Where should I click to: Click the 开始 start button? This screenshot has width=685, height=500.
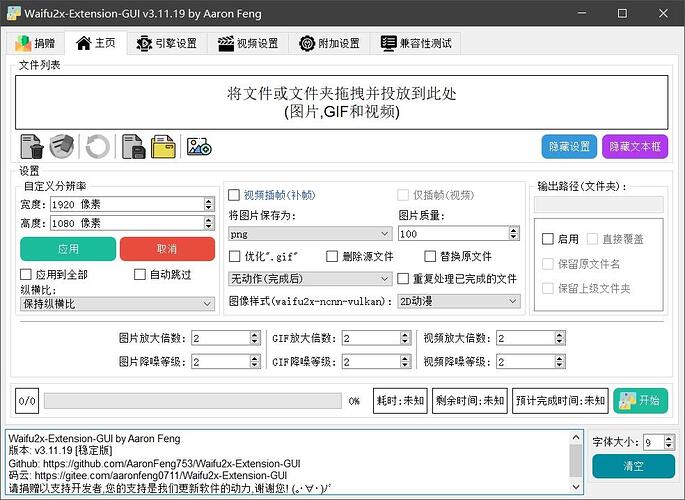(640, 400)
